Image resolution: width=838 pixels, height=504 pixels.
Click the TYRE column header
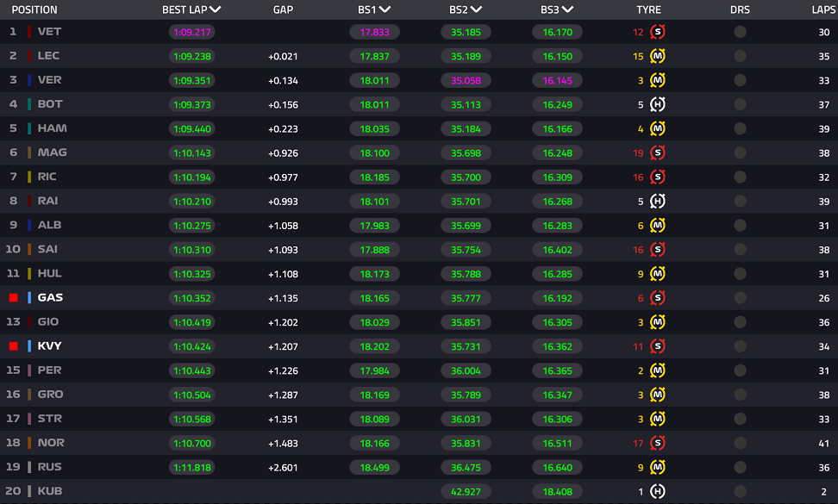click(648, 9)
